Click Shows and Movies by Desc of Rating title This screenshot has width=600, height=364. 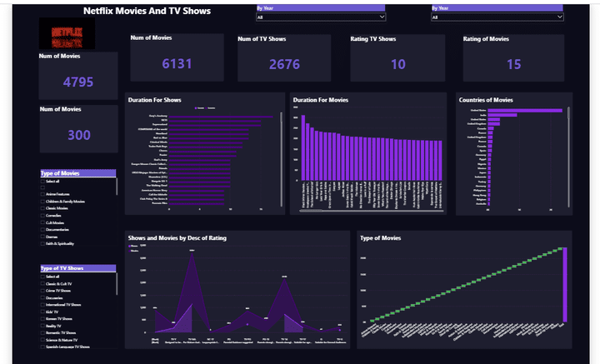[177, 238]
